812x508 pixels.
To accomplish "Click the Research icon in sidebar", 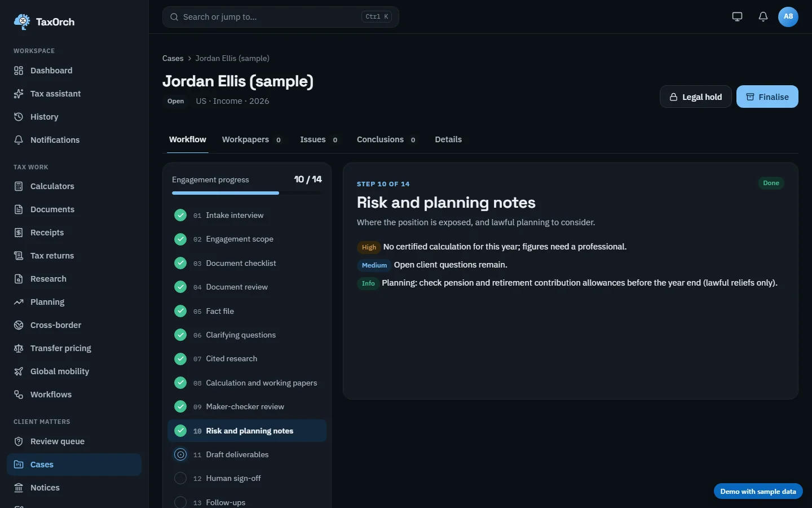I will click(x=19, y=279).
